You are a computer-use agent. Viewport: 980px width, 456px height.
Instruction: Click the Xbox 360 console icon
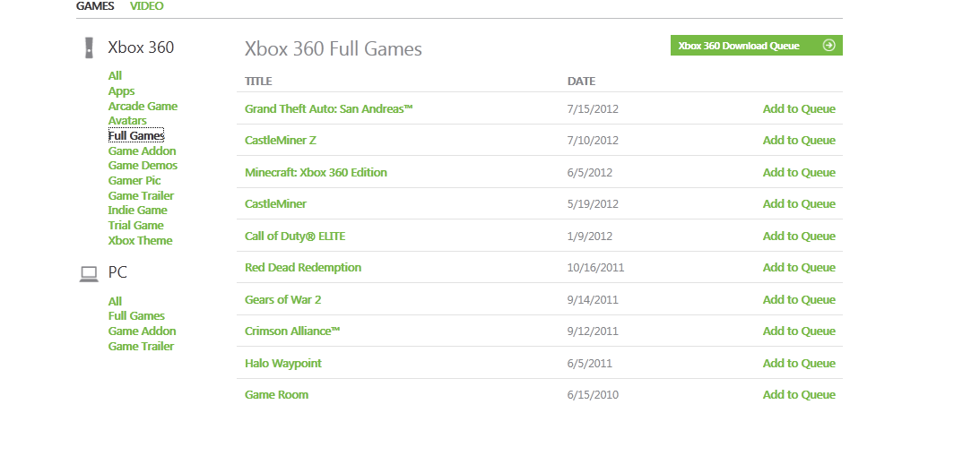88,48
